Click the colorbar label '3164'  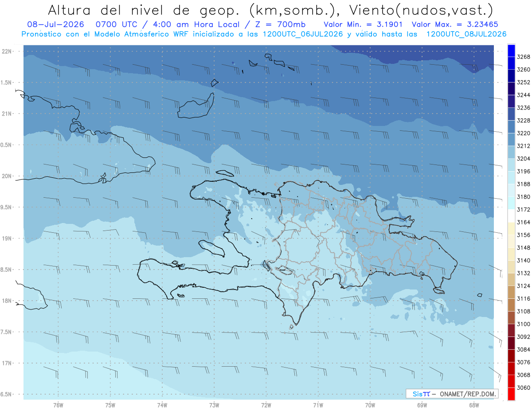[524, 222]
